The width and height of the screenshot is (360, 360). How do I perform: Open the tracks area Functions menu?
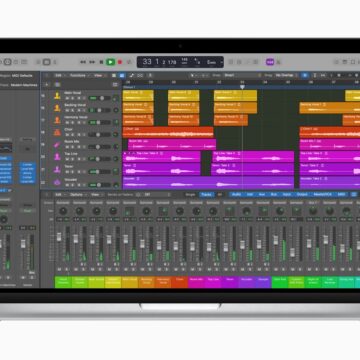78,76
